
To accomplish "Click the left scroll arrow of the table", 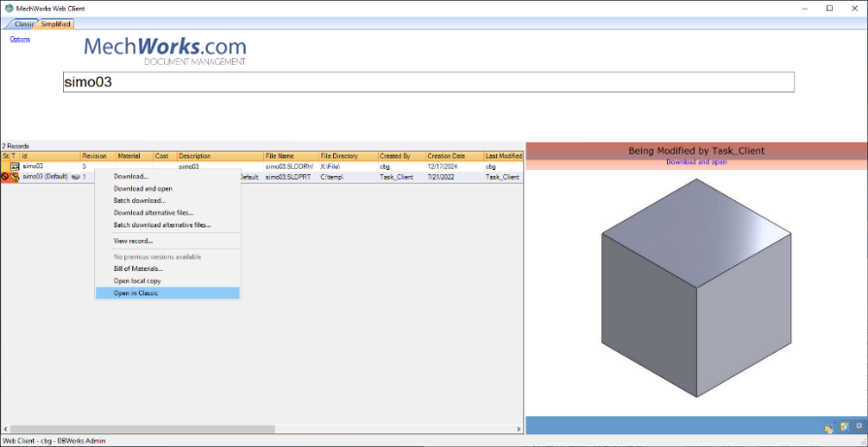I will [x=5, y=430].
